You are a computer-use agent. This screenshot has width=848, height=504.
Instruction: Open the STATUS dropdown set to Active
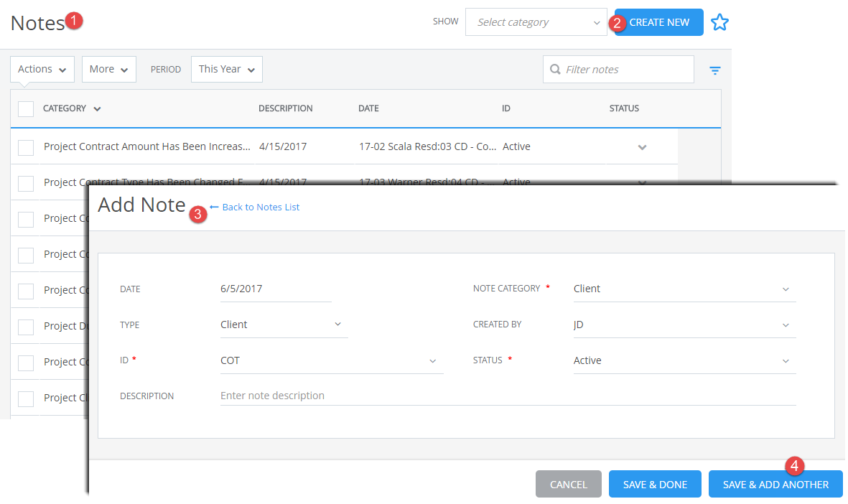coord(683,360)
